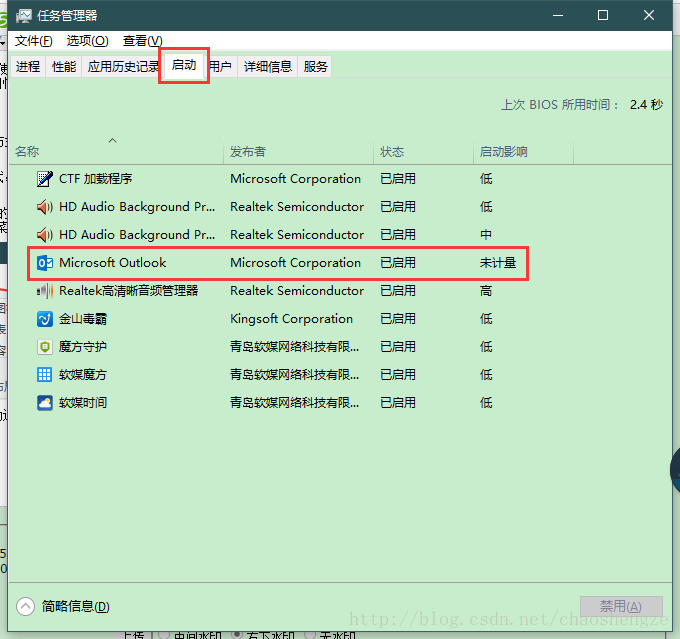This screenshot has height=639, width=680.
Task: Click speaker icon of HD Audio row with 低 impact
Action: pyautogui.click(x=45, y=207)
